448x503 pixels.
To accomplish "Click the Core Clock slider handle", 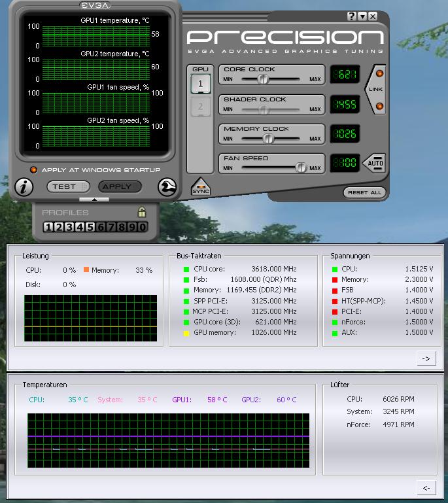I will pyautogui.click(x=263, y=79).
